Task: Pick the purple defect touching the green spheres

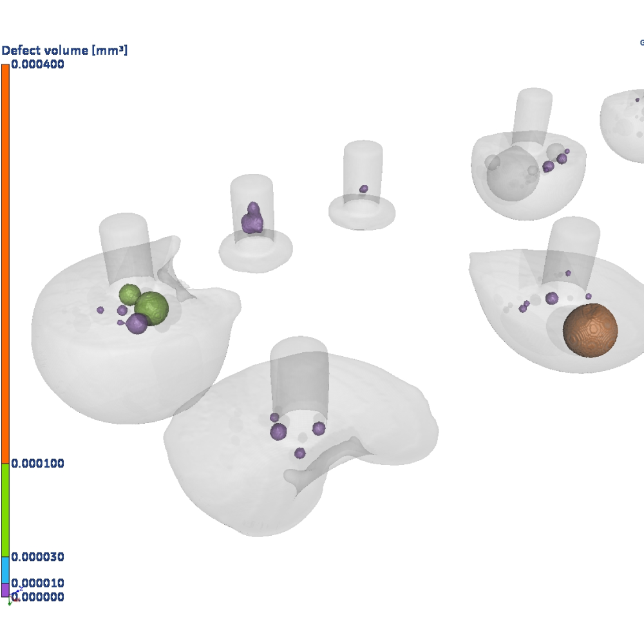Action: [x=137, y=323]
